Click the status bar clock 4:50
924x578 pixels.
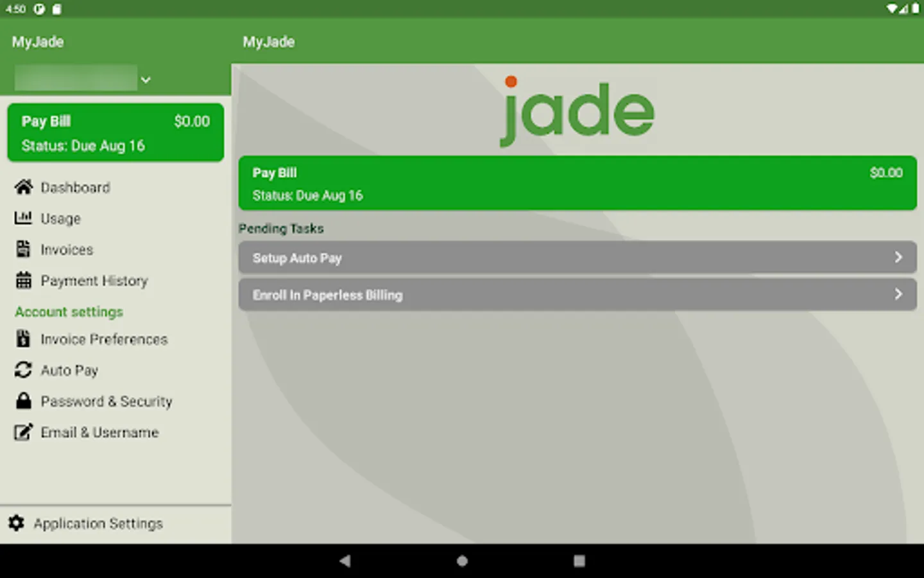pyautogui.click(x=15, y=9)
